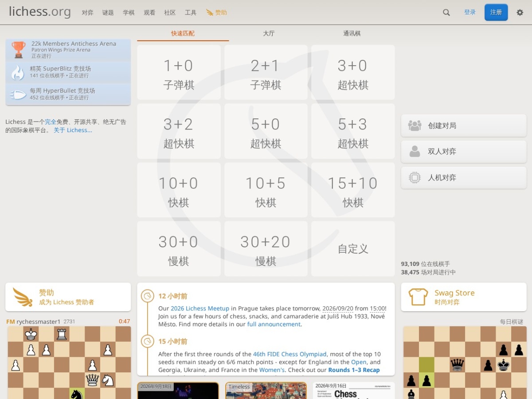Switch to the 大厅 tab
The width and height of the screenshot is (532, 399).
[x=269, y=33]
